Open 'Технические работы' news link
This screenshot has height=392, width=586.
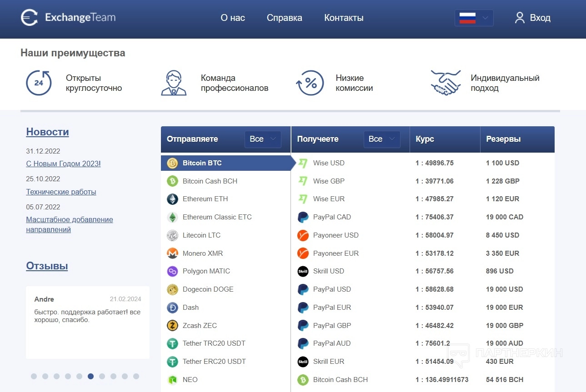(61, 192)
